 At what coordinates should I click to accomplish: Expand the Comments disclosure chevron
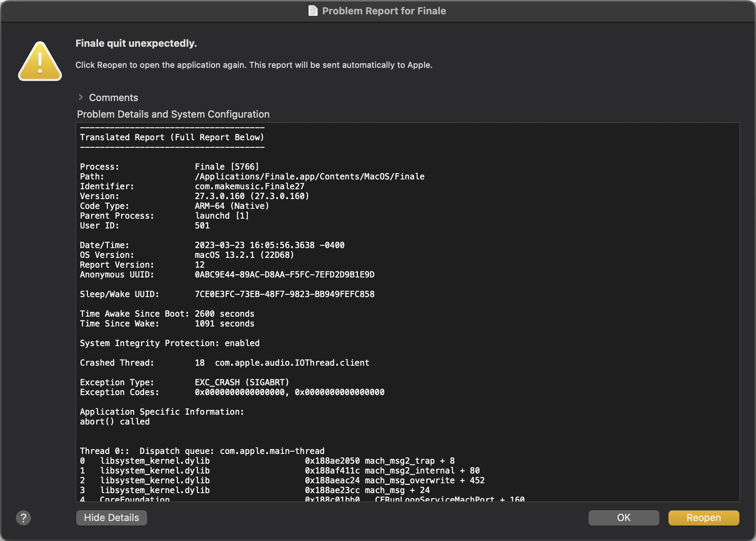point(80,97)
